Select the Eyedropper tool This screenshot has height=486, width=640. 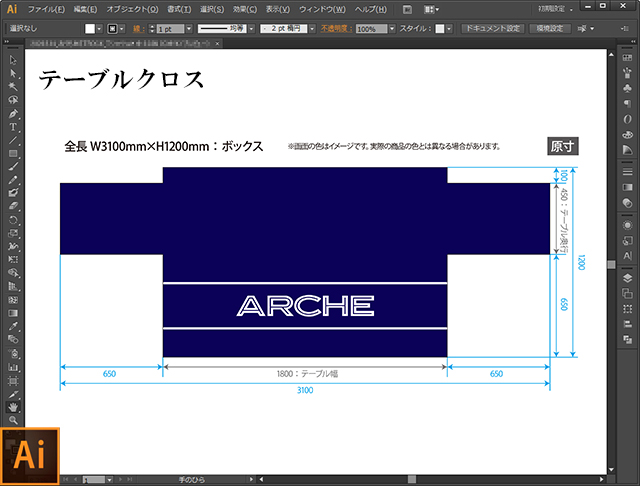click(13, 326)
